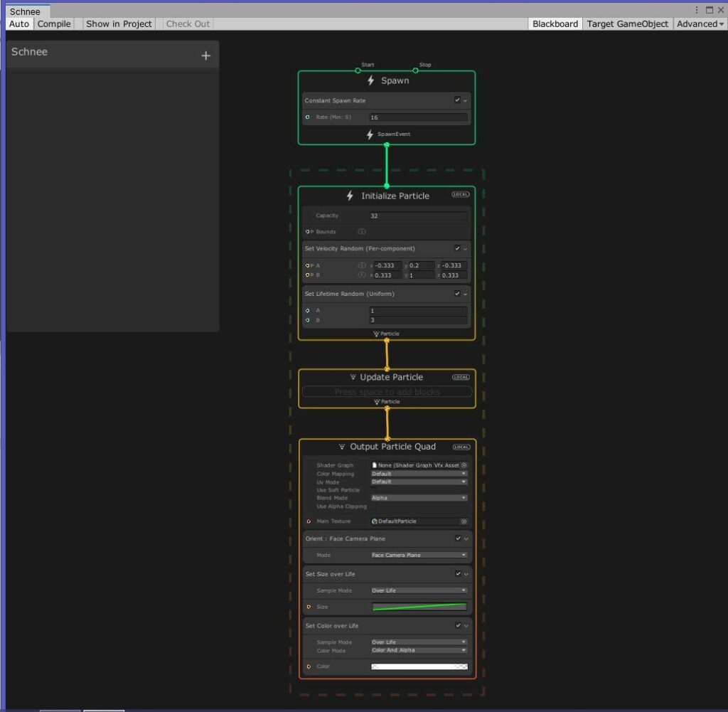This screenshot has height=712, width=728.
Task: Disable the Constant Spawn Rate block checkbox
Action: 457,100
